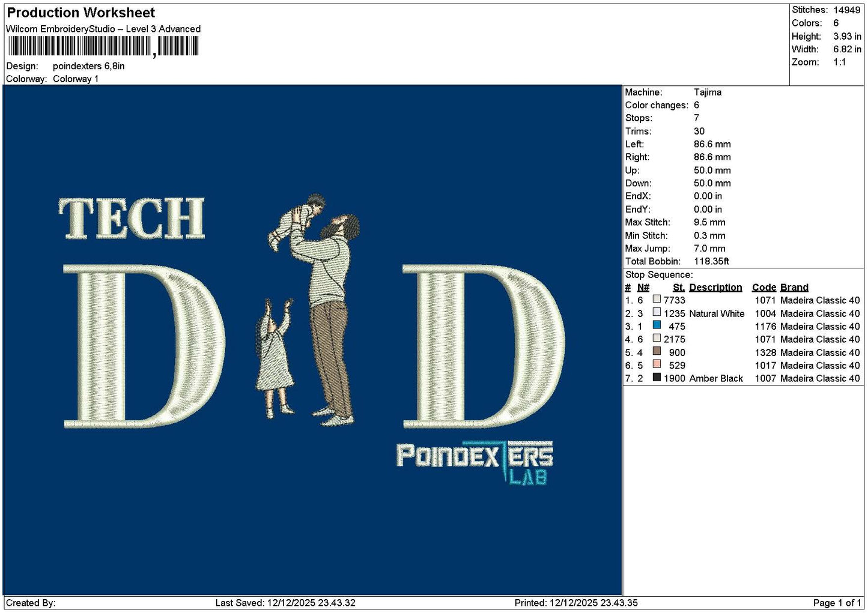Click the Max Jump value 7.0 mm
The image size is (868, 613).
click(x=709, y=248)
